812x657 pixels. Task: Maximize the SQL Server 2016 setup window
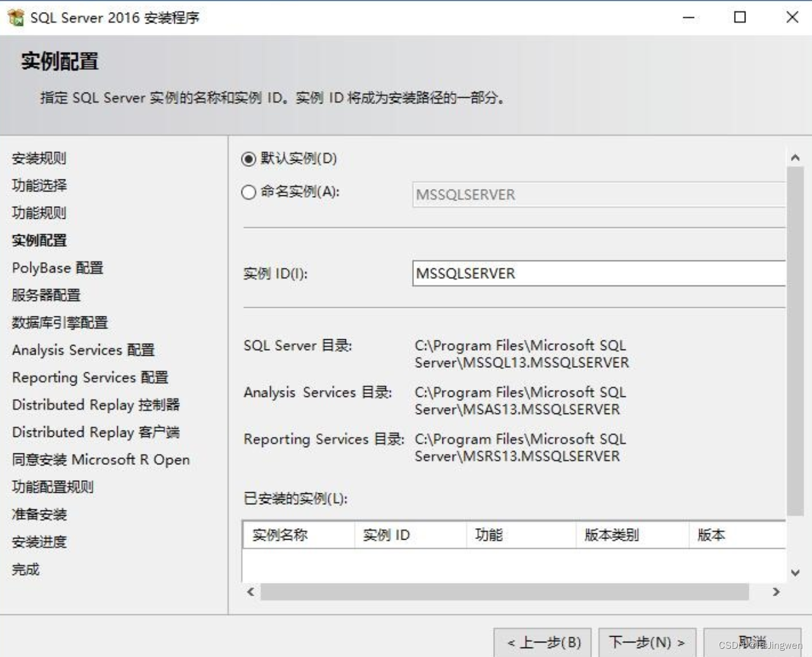pos(740,17)
